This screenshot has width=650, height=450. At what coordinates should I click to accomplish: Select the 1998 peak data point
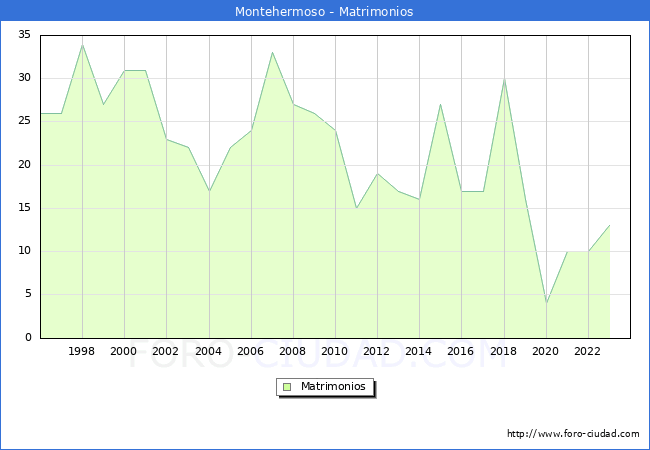pos(82,45)
